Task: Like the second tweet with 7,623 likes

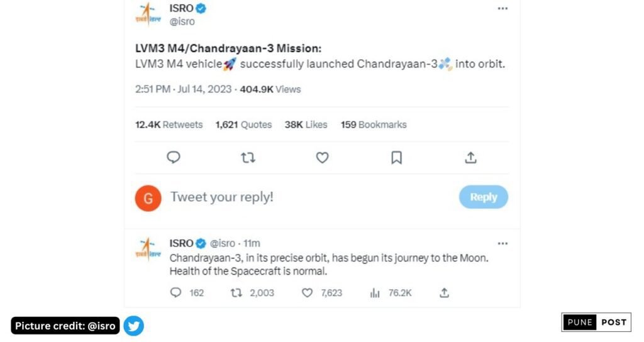Action: click(307, 292)
